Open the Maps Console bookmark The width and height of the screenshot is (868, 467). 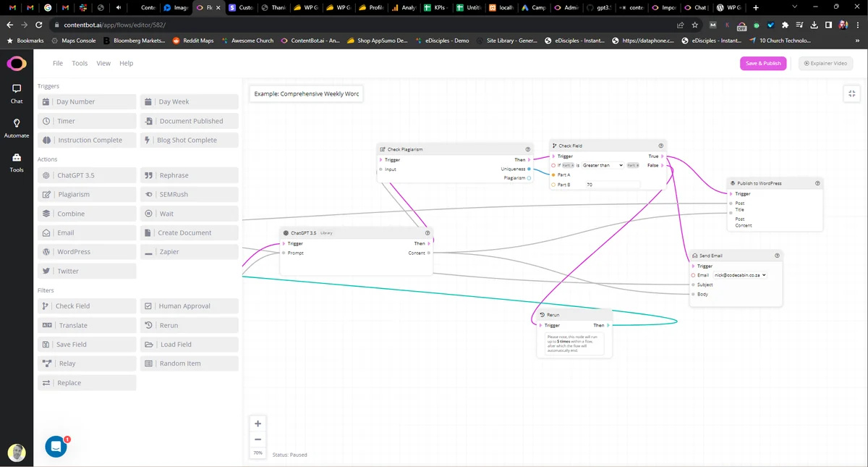73,41
